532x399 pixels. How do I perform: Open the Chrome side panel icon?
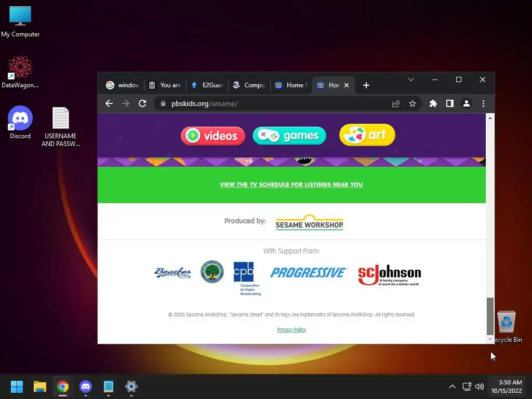(x=449, y=103)
